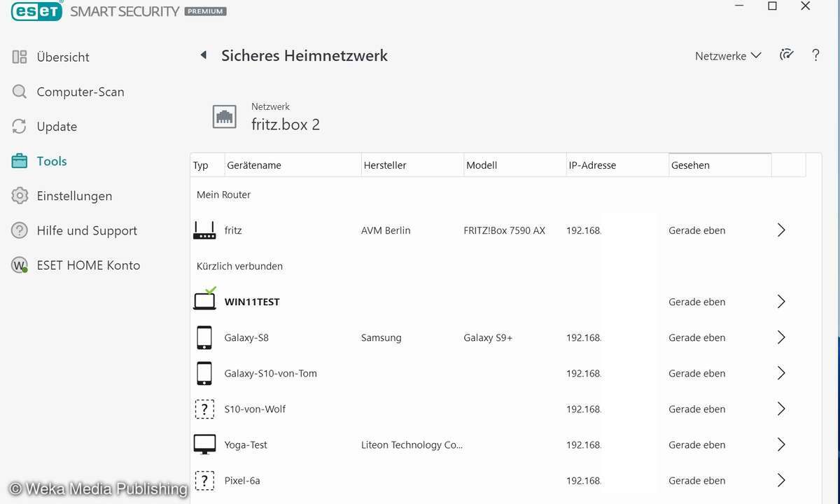This screenshot has width=840, height=504.
Task: Click the ESET HOME account avatar icon
Action: tap(20, 265)
